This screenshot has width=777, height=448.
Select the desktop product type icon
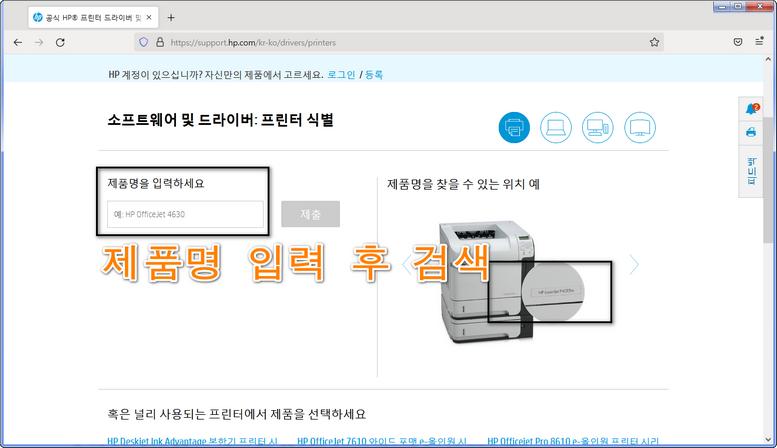(x=597, y=127)
